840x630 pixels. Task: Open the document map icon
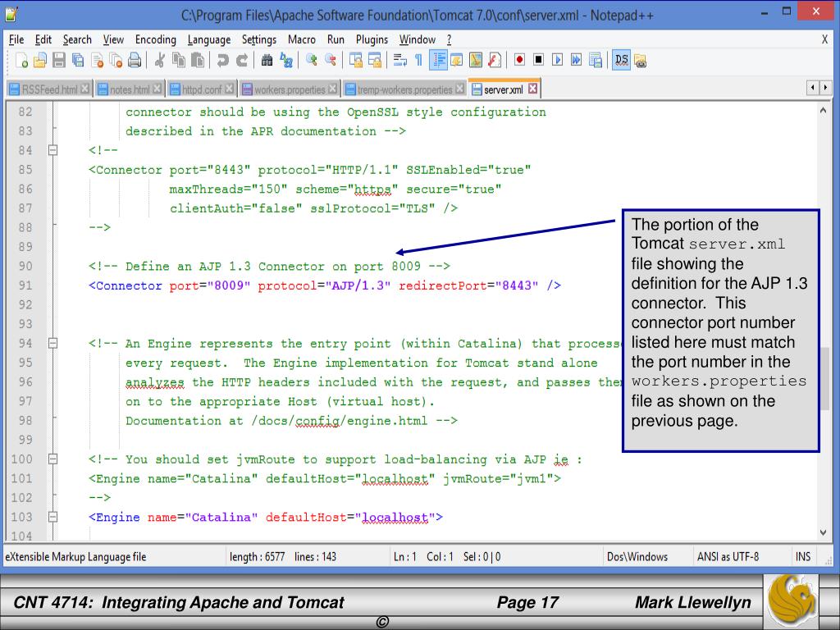click(476, 60)
